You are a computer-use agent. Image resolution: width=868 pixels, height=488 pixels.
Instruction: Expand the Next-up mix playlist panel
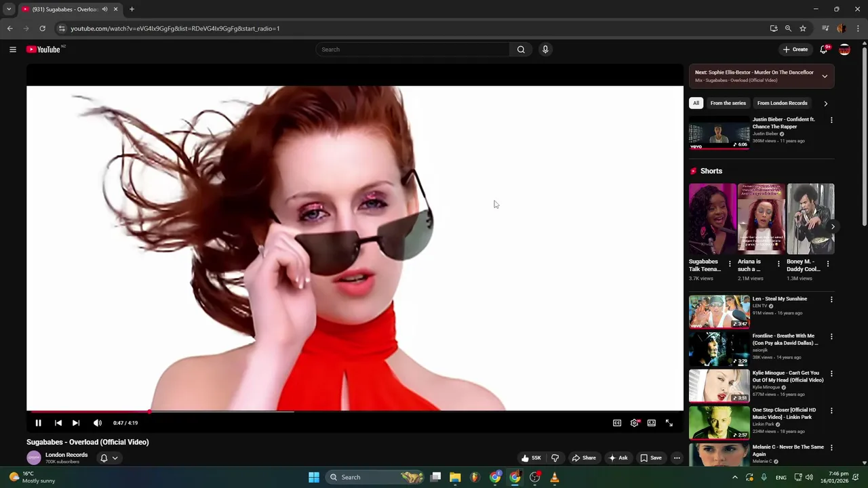tap(825, 76)
